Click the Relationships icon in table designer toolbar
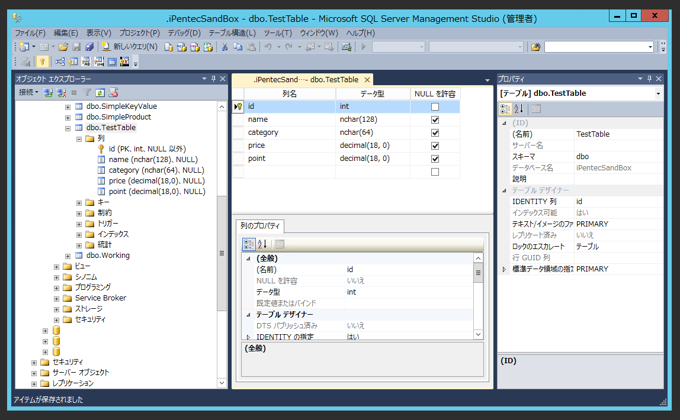The height and width of the screenshot is (420, 680). pos(60,62)
